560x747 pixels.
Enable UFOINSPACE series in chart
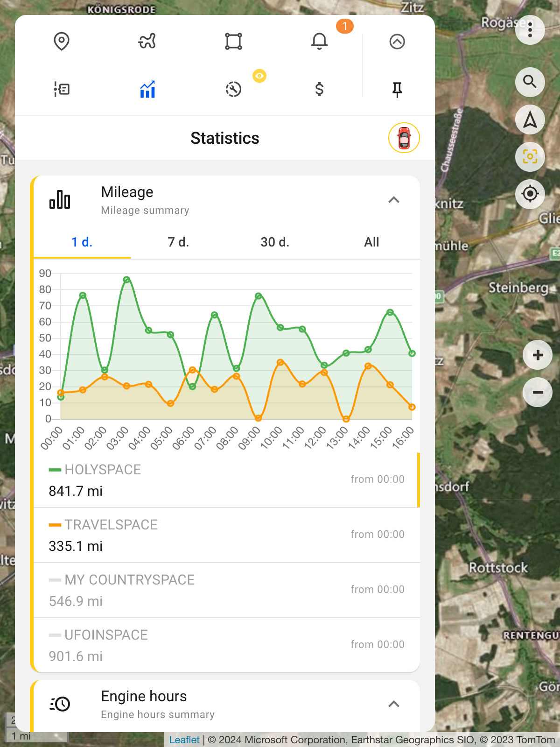[x=226, y=646]
